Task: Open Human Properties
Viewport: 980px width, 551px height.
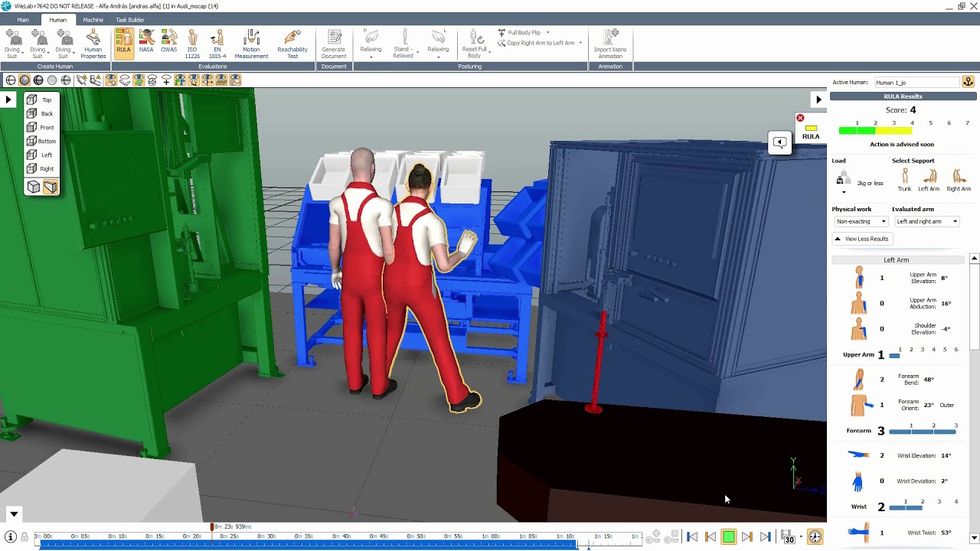Action: [93, 44]
